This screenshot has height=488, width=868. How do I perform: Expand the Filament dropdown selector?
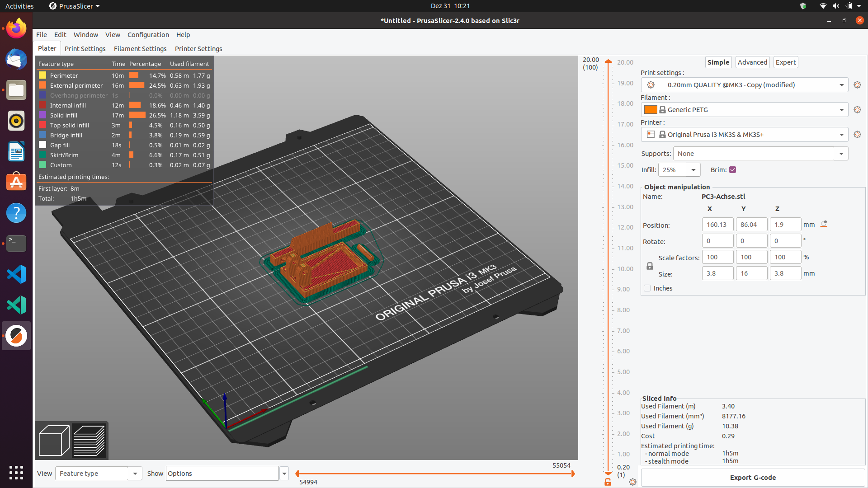pyautogui.click(x=841, y=109)
